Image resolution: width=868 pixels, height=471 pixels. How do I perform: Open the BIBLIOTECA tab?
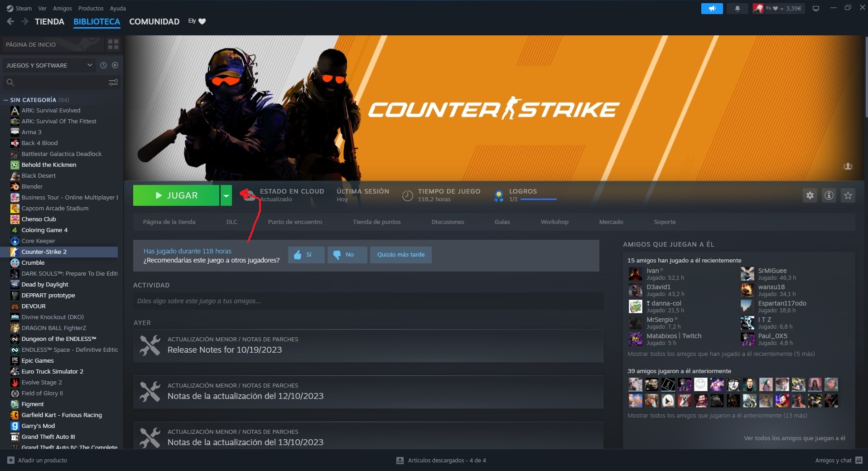[x=96, y=21]
